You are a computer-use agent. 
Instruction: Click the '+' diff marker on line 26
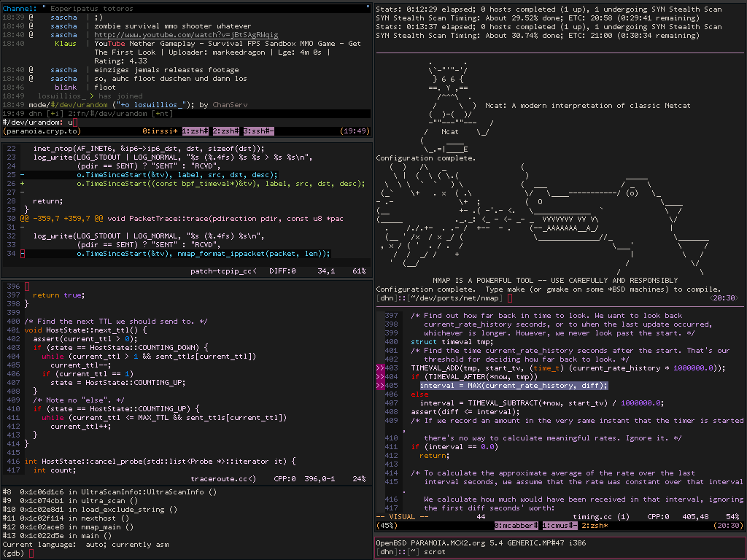click(23, 184)
